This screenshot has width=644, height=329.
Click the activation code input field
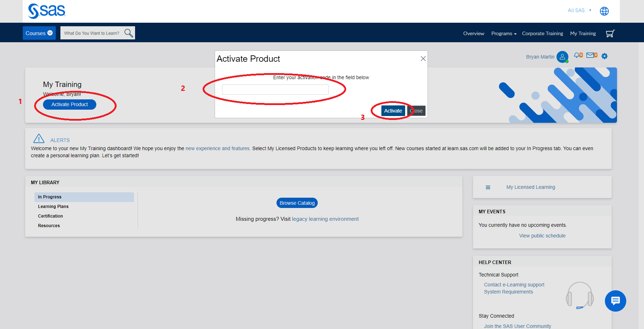pos(275,89)
